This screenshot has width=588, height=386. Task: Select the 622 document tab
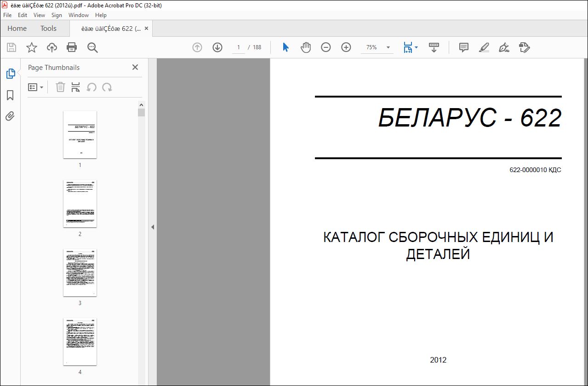click(110, 29)
